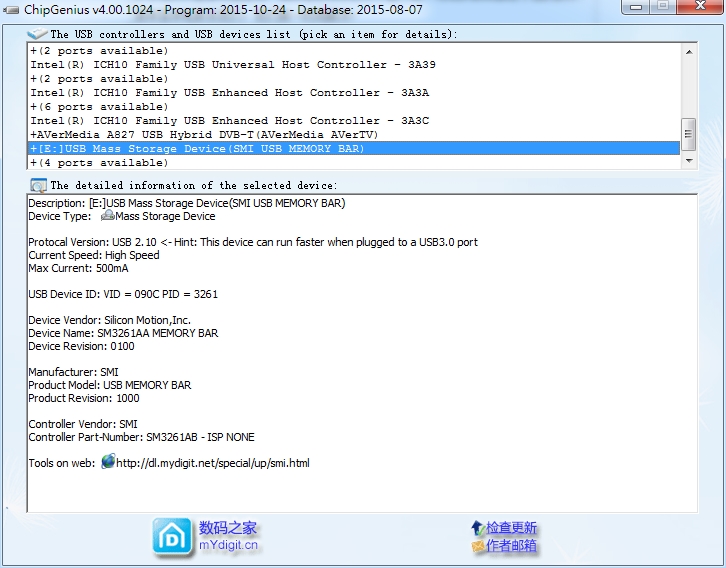Select the +(6 ports available) row

[354, 106]
